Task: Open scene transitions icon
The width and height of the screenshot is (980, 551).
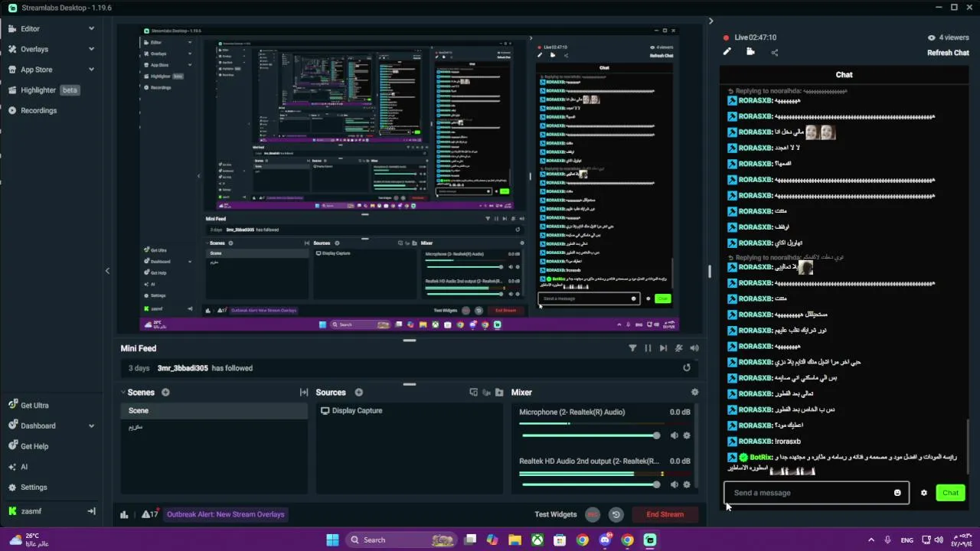Action: (304, 393)
